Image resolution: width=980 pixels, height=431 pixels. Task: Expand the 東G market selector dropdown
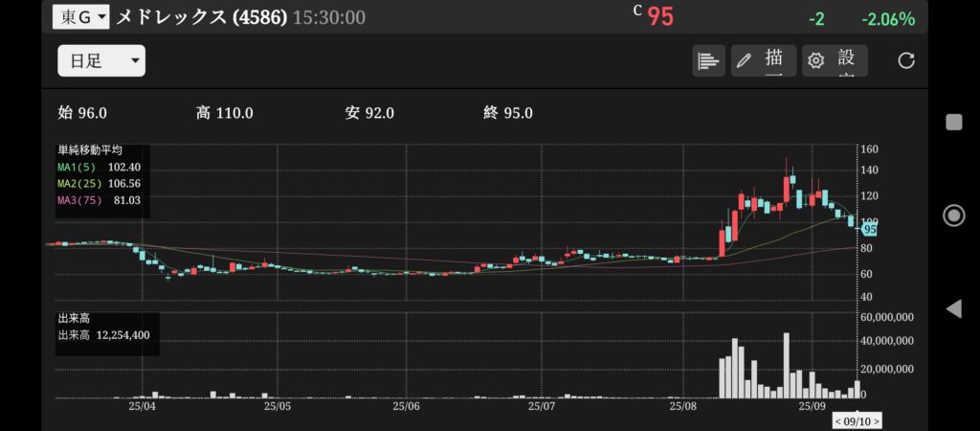80,16
